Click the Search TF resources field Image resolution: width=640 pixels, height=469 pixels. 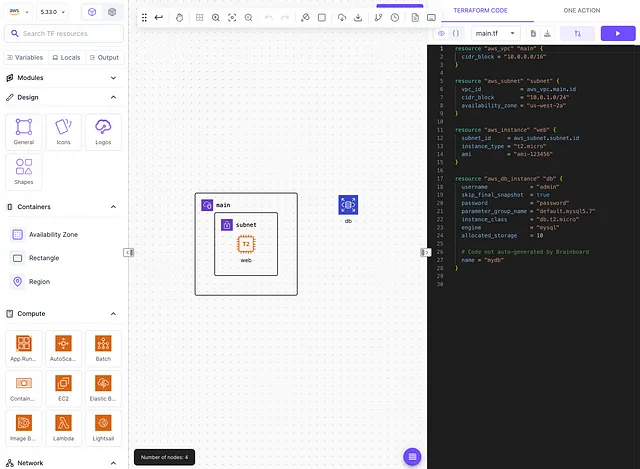[64, 33]
